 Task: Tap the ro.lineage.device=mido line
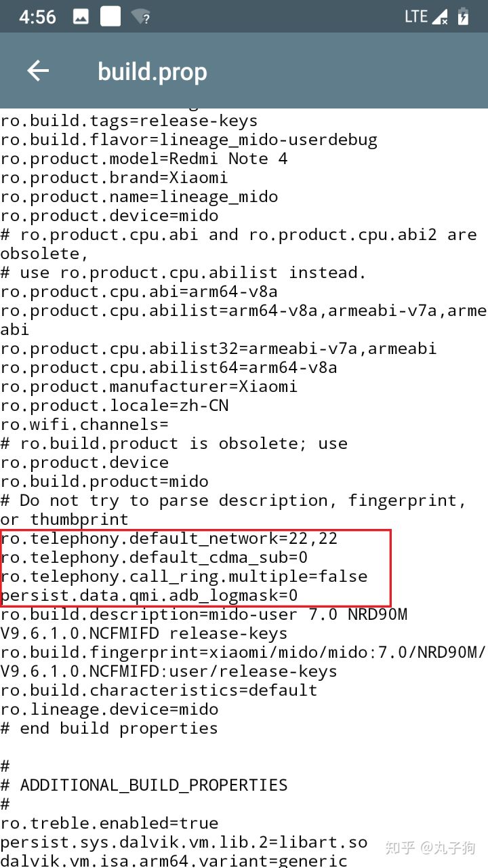coord(109,709)
